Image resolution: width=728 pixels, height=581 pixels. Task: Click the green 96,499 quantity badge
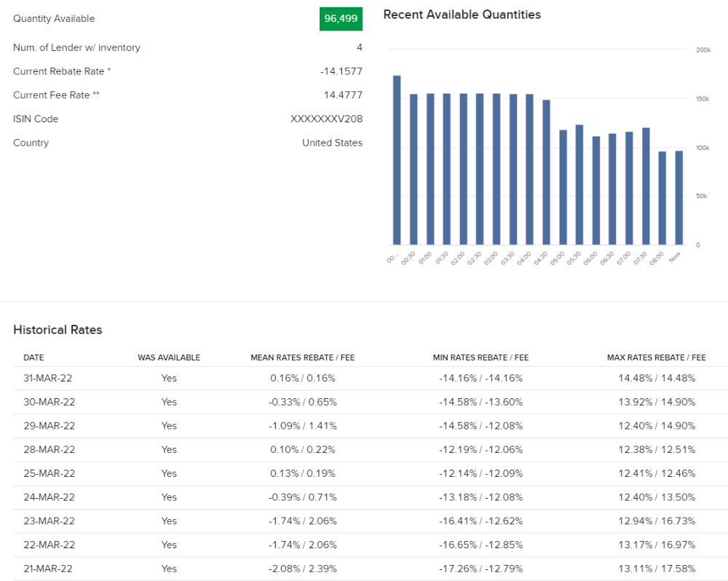coord(341,19)
